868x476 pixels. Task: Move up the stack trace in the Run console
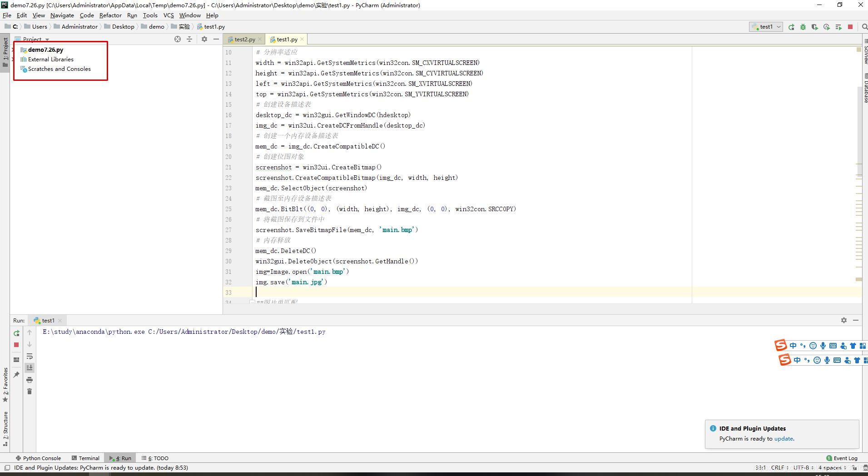30,332
